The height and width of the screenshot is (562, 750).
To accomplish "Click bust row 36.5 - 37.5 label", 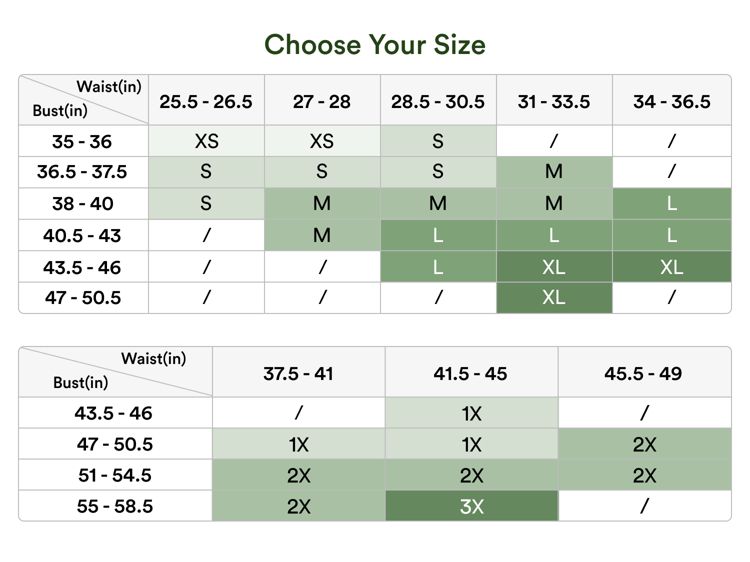I will pyautogui.click(x=82, y=172).
